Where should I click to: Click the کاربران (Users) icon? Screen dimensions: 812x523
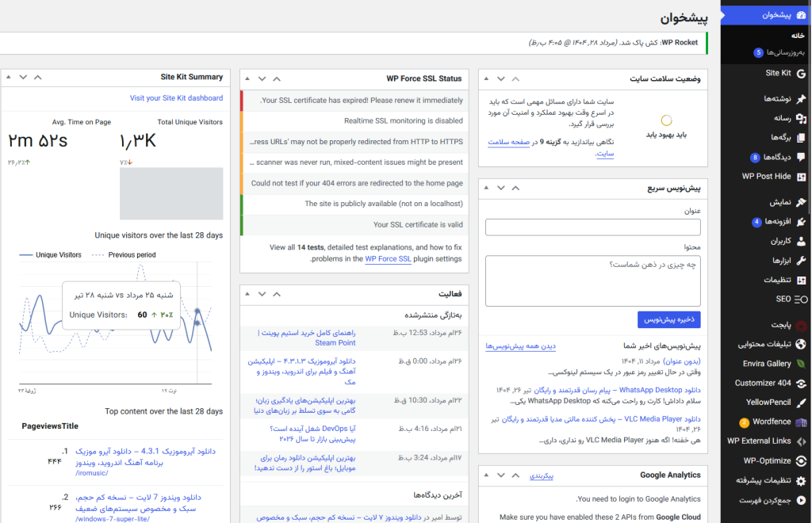(799, 240)
